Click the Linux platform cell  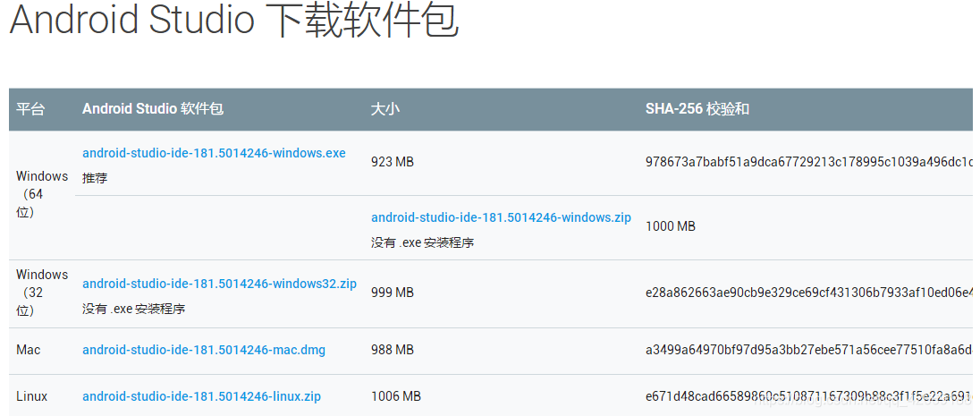tap(32, 396)
